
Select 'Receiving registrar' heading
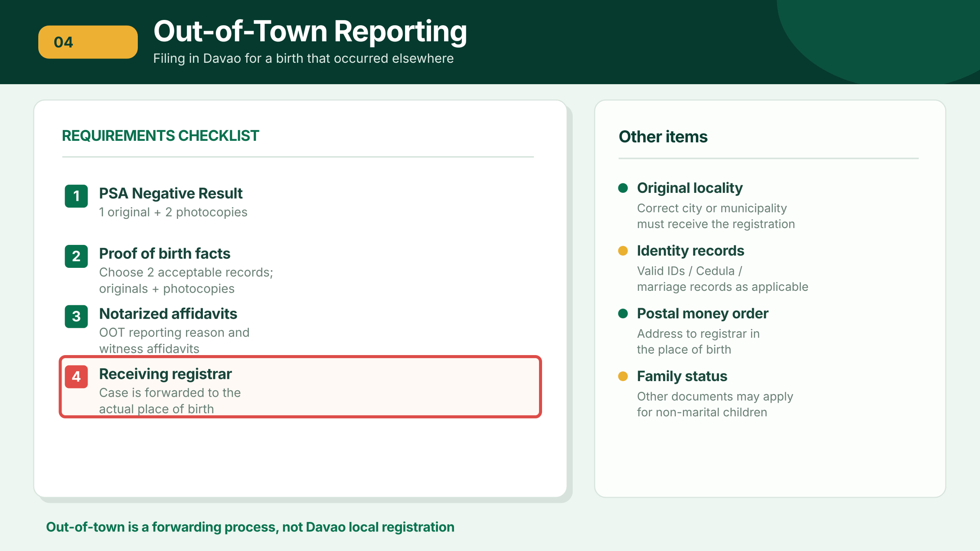[165, 374]
